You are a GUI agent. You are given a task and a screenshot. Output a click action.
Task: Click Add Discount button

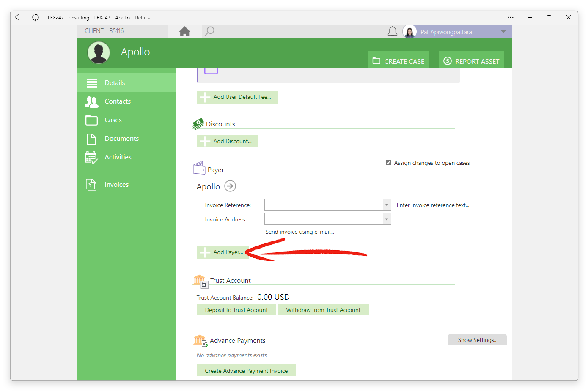point(227,141)
